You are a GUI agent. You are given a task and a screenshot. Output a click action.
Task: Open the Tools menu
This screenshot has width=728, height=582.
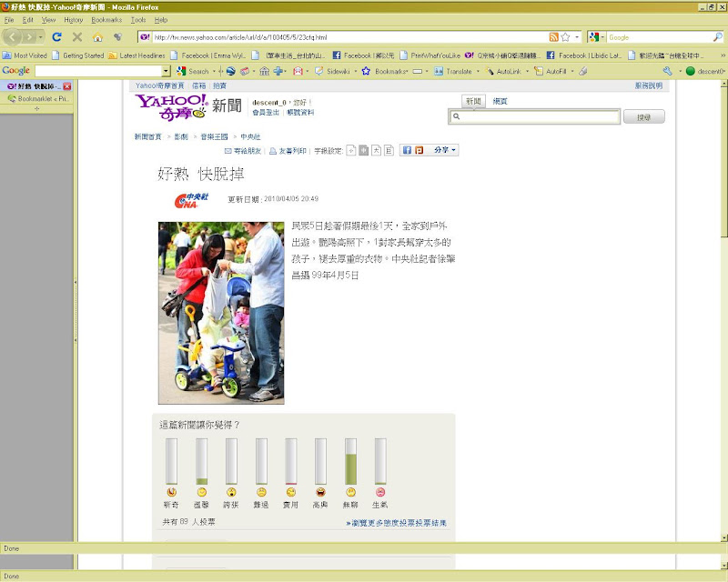point(138,20)
